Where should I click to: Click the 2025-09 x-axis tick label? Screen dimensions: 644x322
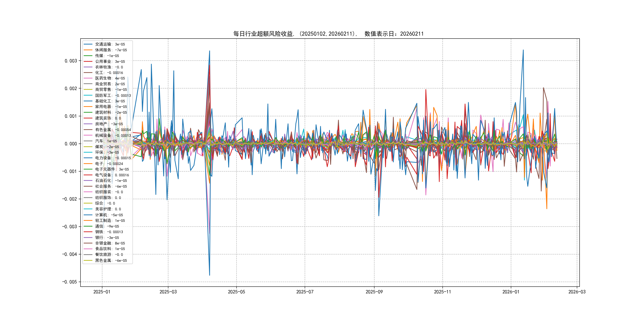pyautogui.click(x=374, y=292)
